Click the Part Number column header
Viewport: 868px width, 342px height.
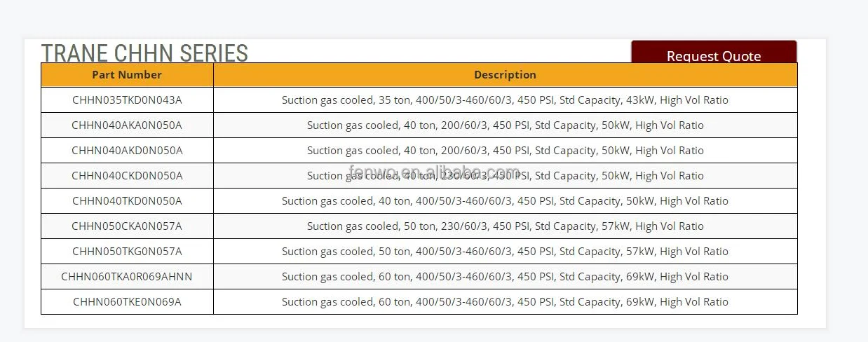(127, 75)
